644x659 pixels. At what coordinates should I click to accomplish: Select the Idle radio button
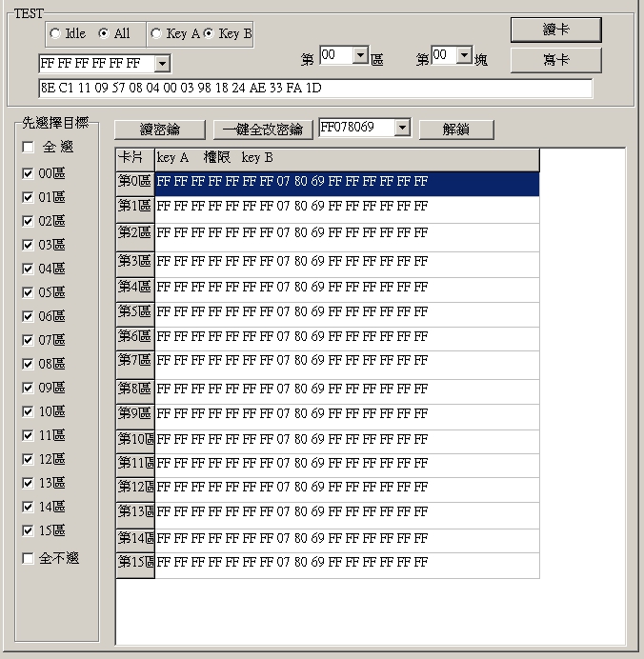pos(54,34)
